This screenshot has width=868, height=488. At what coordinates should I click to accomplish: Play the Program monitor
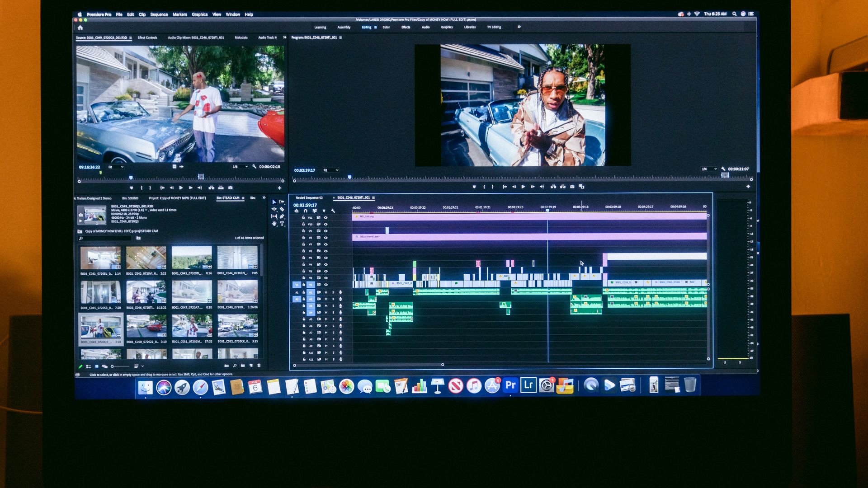(x=523, y=187)
